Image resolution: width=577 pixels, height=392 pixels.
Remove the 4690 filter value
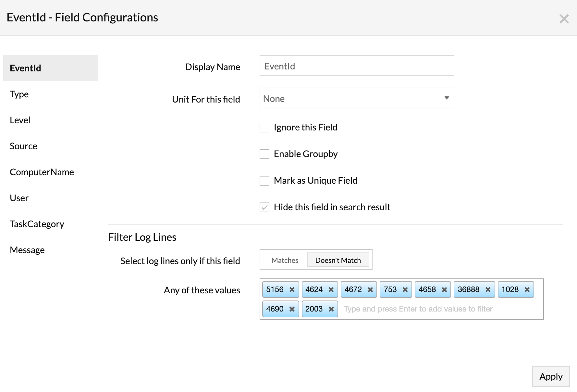[x=292, y=309]
